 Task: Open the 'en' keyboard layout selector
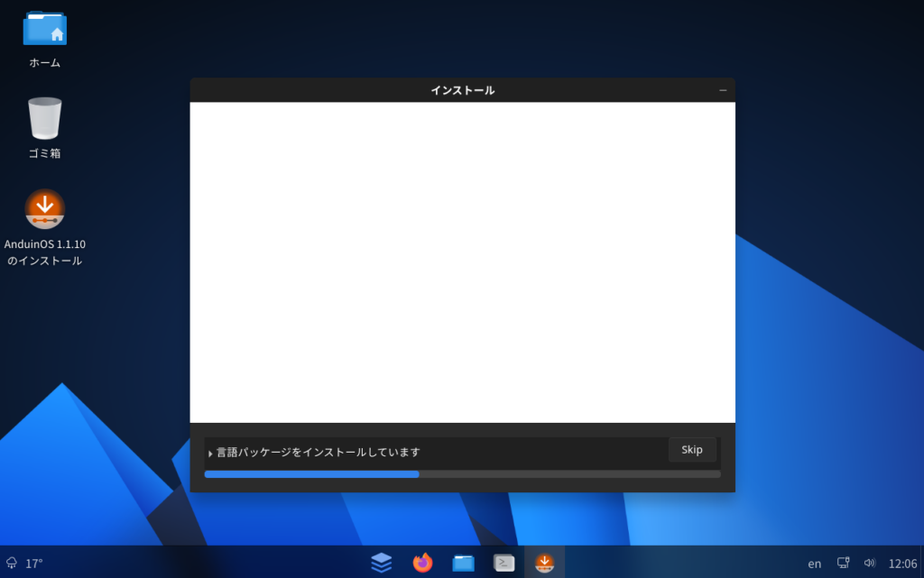pos(814,564)
